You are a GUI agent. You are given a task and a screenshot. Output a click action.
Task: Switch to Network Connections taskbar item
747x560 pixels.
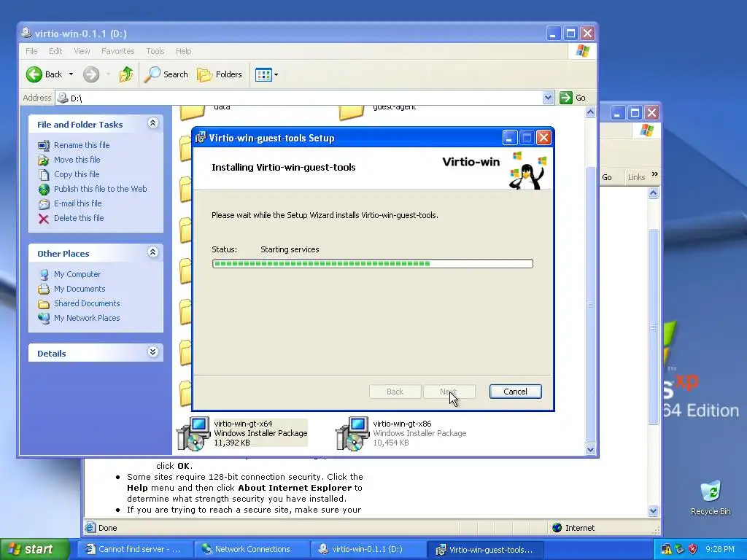pos(252,549)
